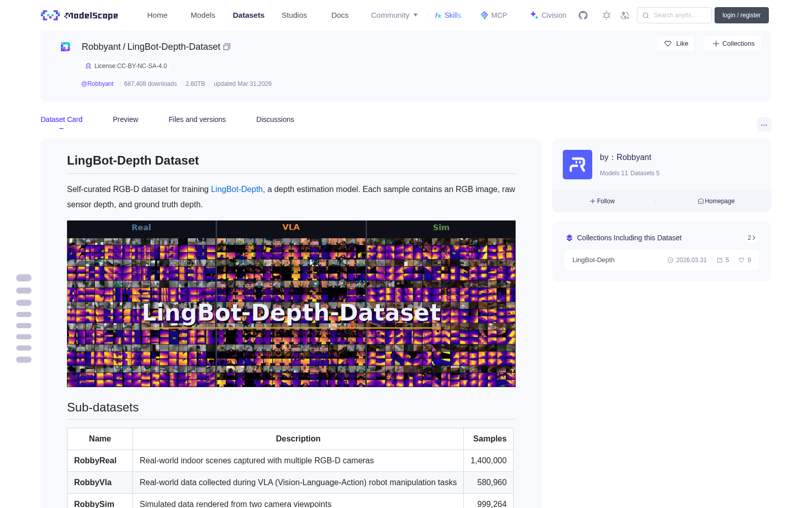Select Datasets in the top navigation

(x=249, y=15)
